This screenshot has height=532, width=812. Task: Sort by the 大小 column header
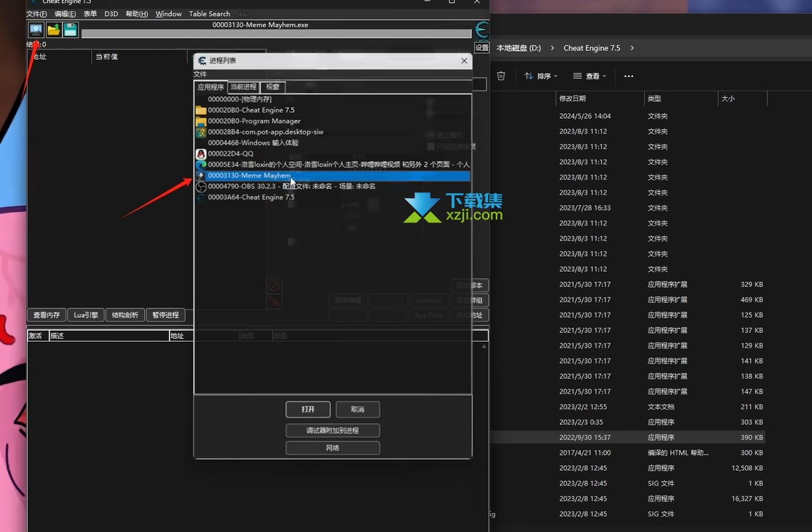click(x=743, y=98)
